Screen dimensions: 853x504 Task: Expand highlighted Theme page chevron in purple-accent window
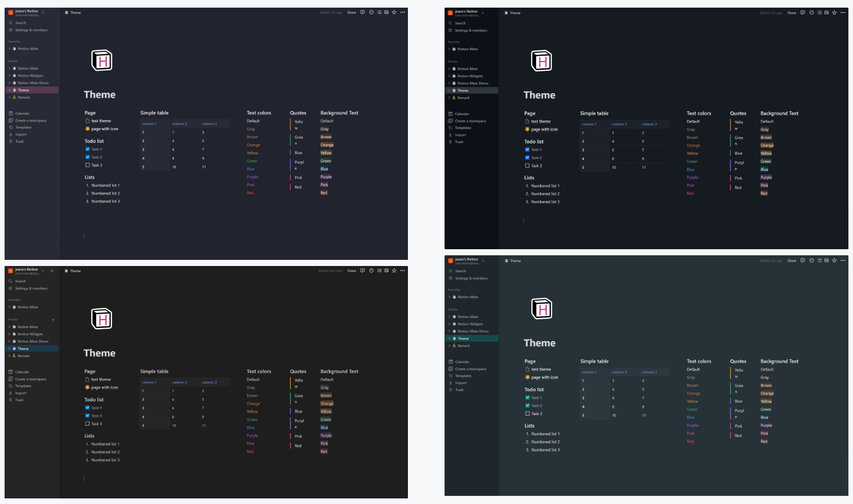(x=10, y=90)
